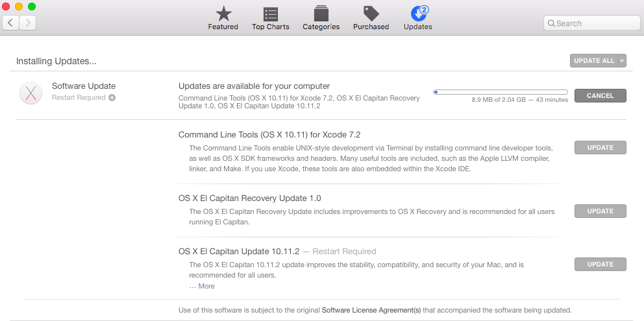Image resolution: width=644 pixels, height=321 pixels.
Task: Open the Top Charts list icon
Action: [x=271, y=14]
